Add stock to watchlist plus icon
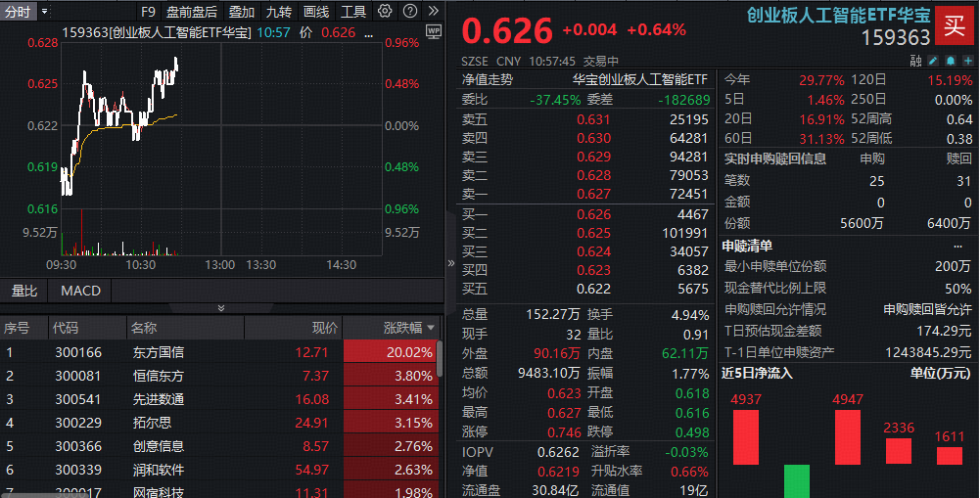The image size is (980, 498). (968, 61)
